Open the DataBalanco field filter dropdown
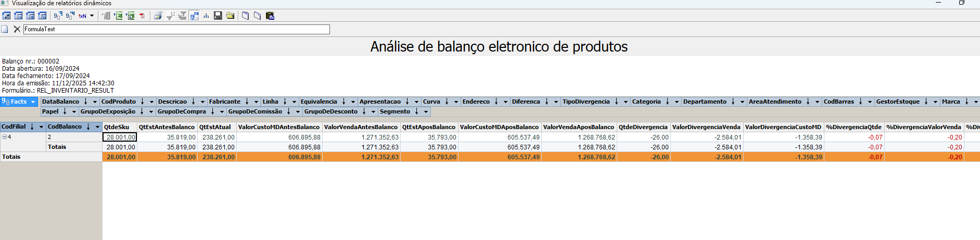The image size is (980, 240). pyautogui.click(x=95, y=102)
